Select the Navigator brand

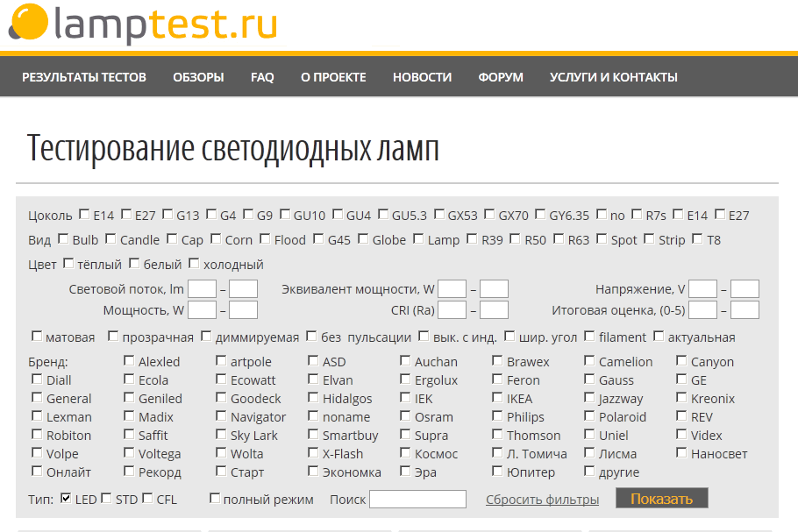coord(221,415)
